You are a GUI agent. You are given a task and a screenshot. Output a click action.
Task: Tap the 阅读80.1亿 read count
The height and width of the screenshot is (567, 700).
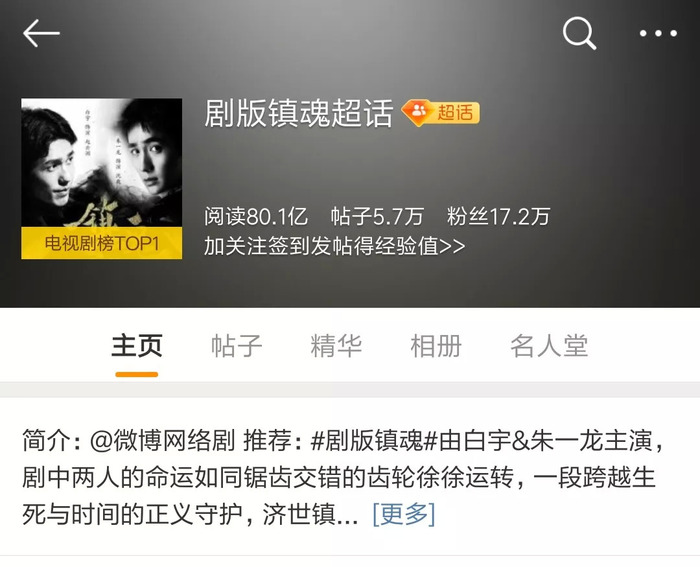point(256,217)
